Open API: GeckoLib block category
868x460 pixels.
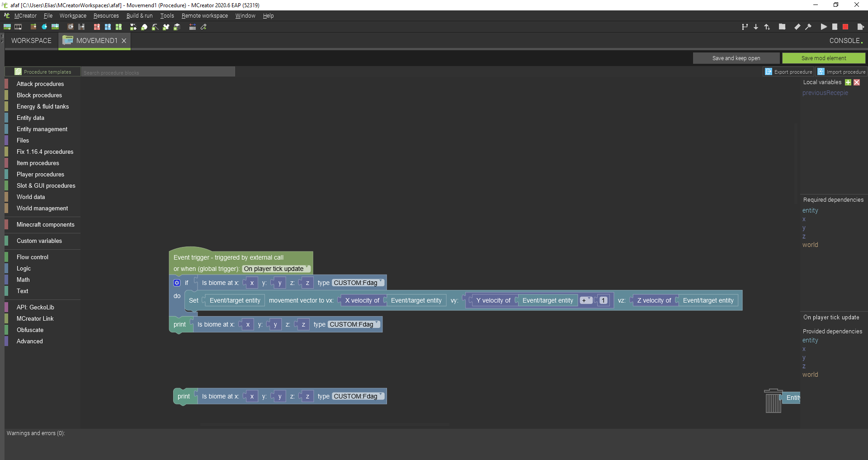click(35, 307)
